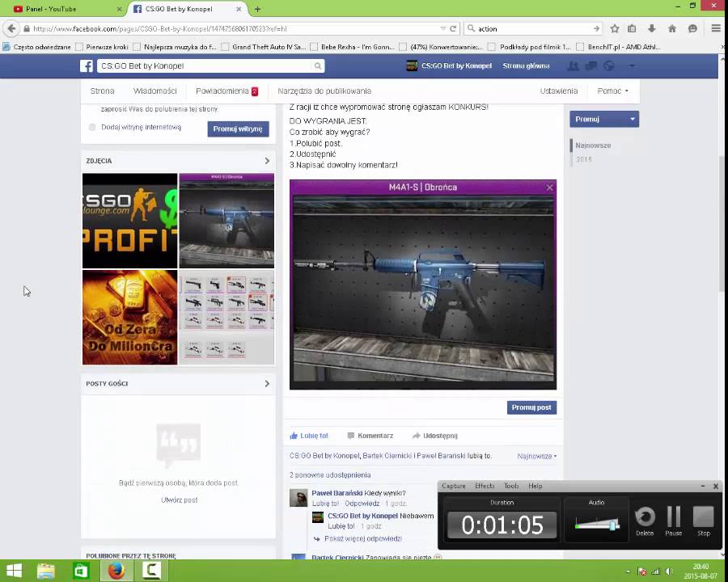
Task: Tick Dodaj witrynę internetową checkbox
Action: 92,127
